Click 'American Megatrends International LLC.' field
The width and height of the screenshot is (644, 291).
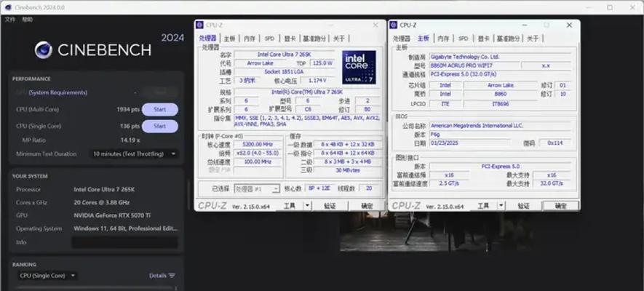coord(500,126)
